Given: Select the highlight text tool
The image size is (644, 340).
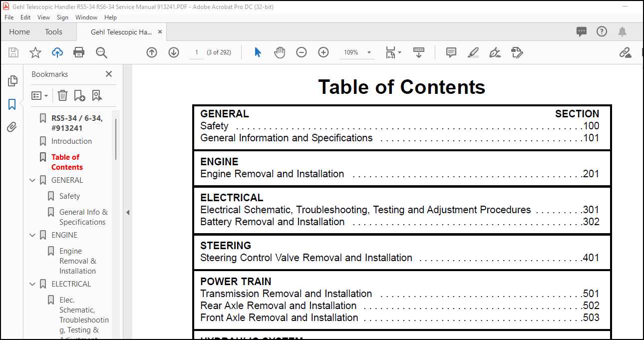Looking at the screenshot, I should [473, 52].
